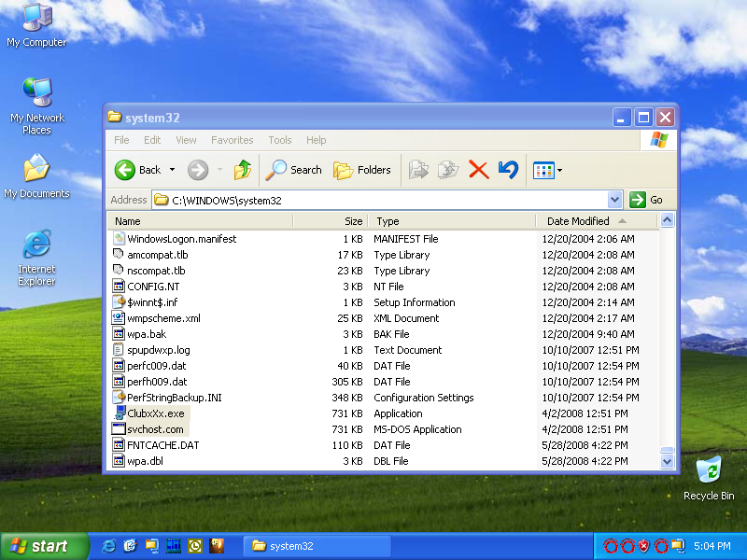Screen dimensions: 747x560
Task: Toggle the Folders pane
Action: [362, 170]
